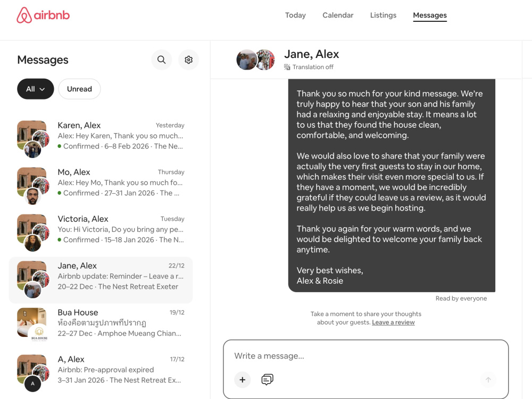Viewport: 532px width, 399px height.
Task: Open the Mo, Alex conversation
Action: coord(101,186)
